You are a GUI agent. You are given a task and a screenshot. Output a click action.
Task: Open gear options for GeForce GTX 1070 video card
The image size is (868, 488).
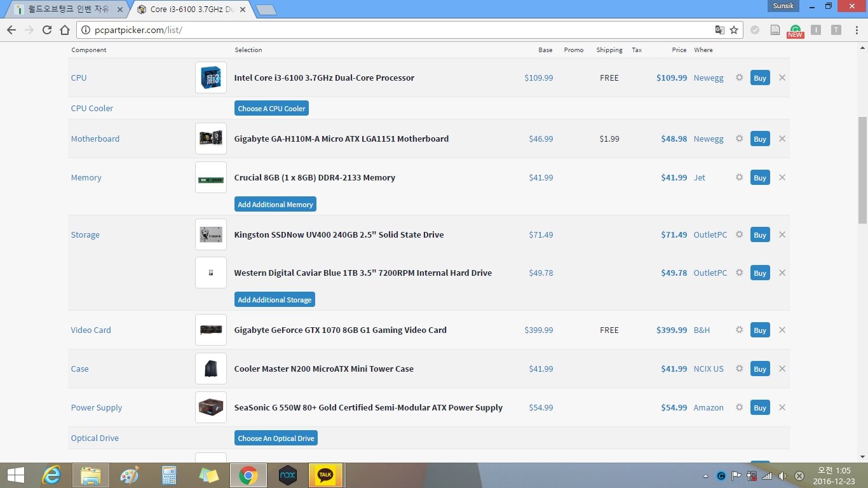[x=739, y=330]
